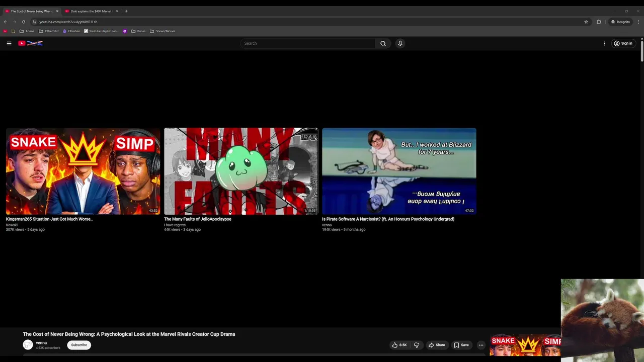This screenshot has height=362, width=644.
Task: Like the video showing 8.5K likes
Action: point(400,345)
